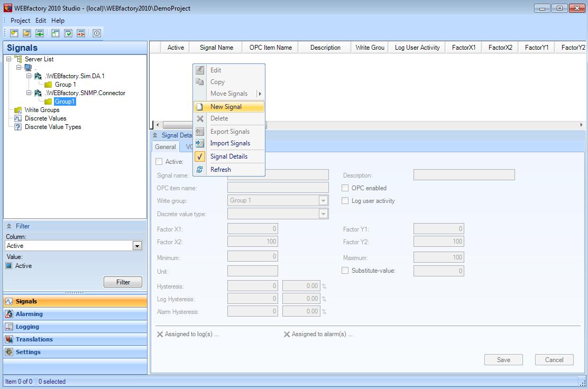Select Import Signals in the context menu
The height and width of the screenshot is (389, 588).
[x=230, y=143]
